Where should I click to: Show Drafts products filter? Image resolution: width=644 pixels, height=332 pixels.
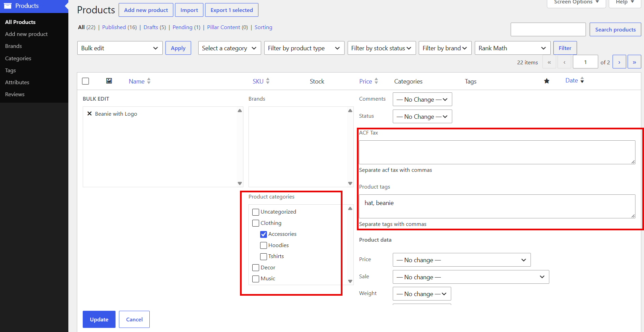click(x=151, y=27)
